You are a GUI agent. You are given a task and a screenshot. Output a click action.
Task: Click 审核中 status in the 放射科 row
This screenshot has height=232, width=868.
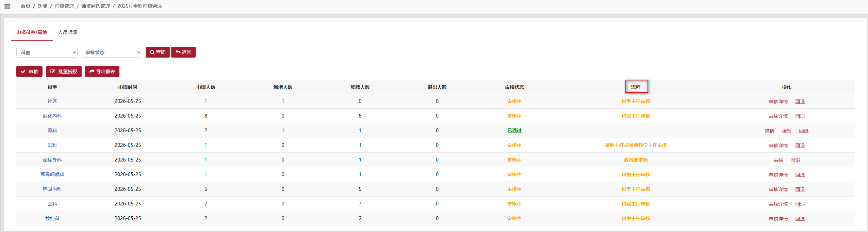[x=514, y=218]
